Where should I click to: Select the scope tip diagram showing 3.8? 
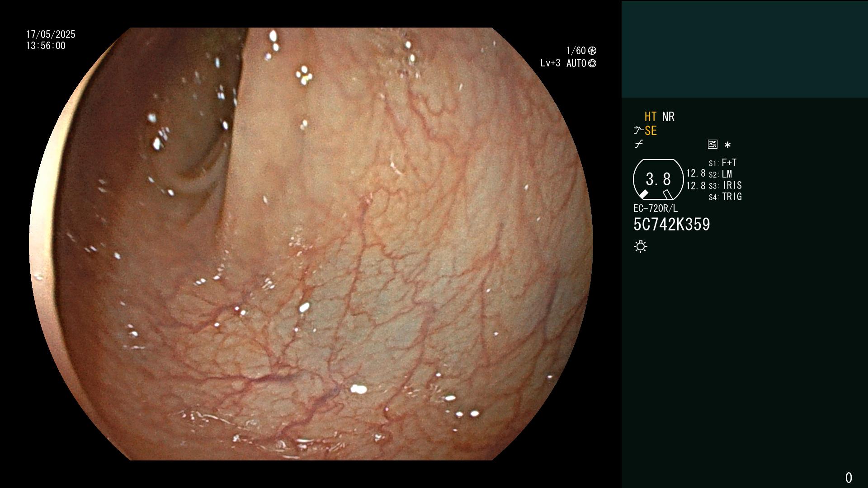click(658, 179)
